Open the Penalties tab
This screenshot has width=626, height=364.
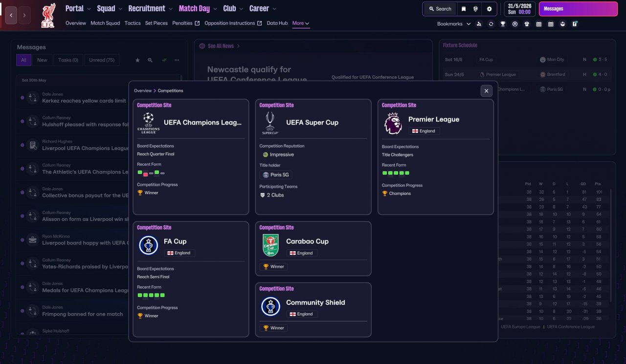click(x=186, y=23)
